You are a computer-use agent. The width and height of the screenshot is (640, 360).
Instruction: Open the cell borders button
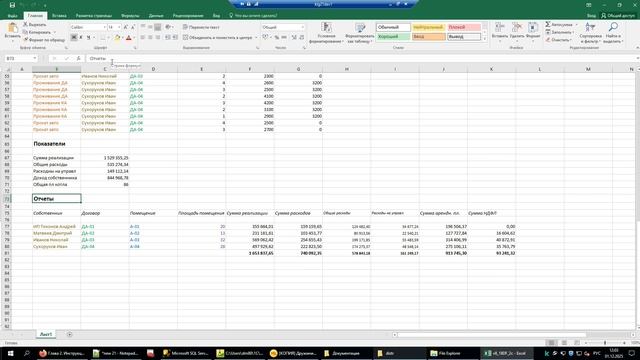[x=103, y=38]
